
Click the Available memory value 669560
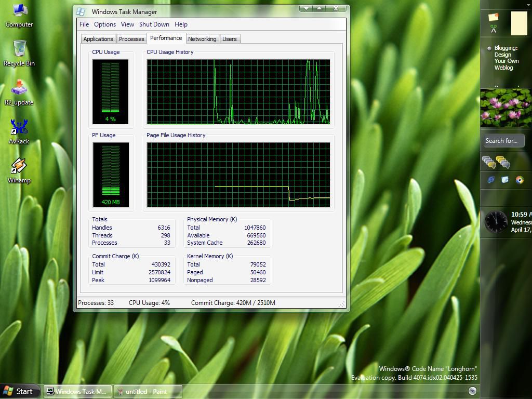coord(256,235)
